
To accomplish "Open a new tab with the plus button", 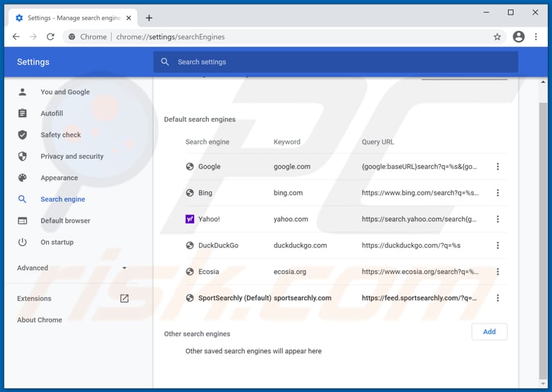I will [x=149, y=18].
